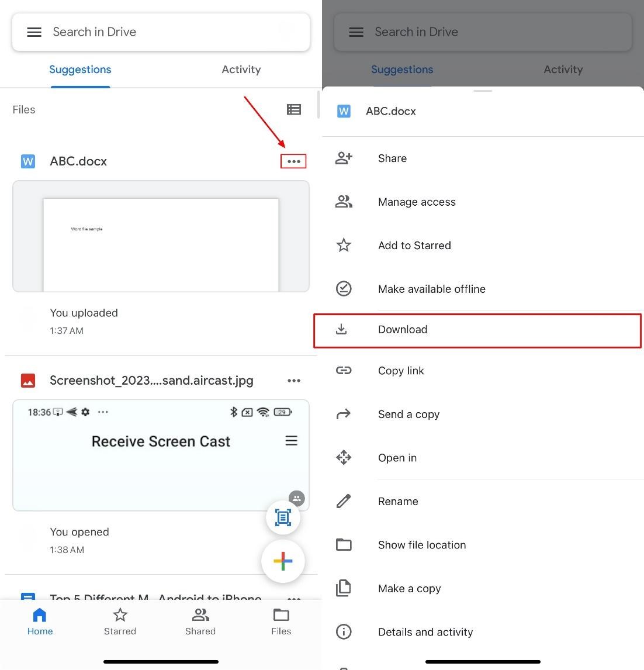Switch file view using list layout icon
The height and width of the screenshot is (670, 644).
point(293,109)
